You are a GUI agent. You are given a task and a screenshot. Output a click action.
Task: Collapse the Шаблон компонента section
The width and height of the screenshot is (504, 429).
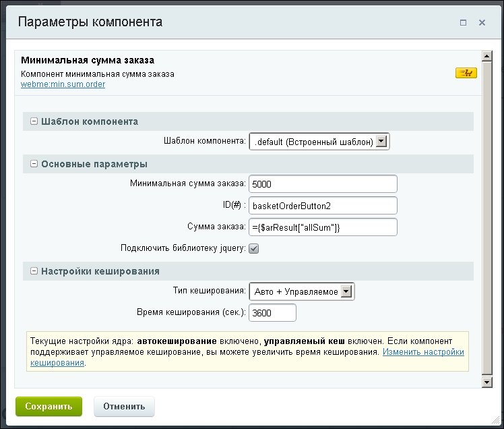34,121
